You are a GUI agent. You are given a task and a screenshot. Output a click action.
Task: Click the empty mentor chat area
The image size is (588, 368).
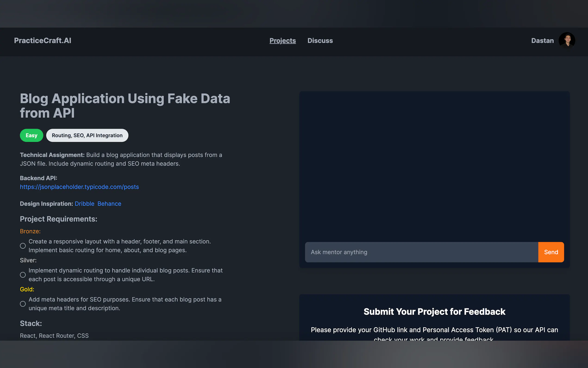(434, 165)
